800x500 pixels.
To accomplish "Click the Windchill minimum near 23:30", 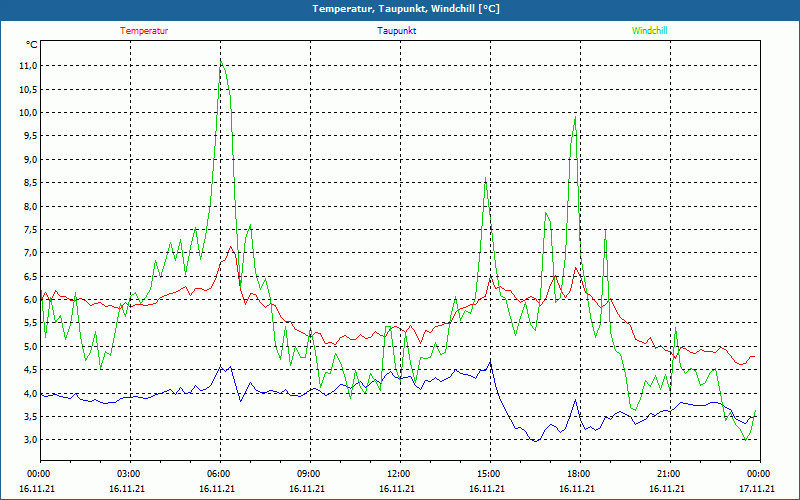I will (746, 440).
